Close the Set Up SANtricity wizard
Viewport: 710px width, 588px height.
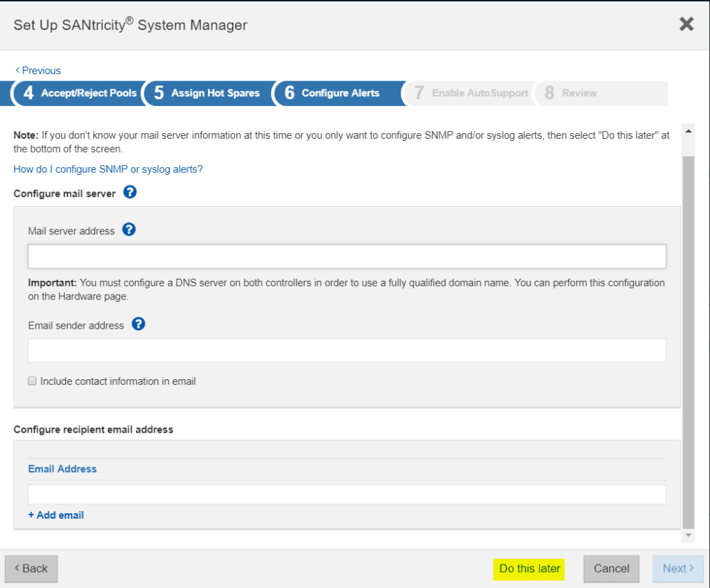click(x=686, y=24)
